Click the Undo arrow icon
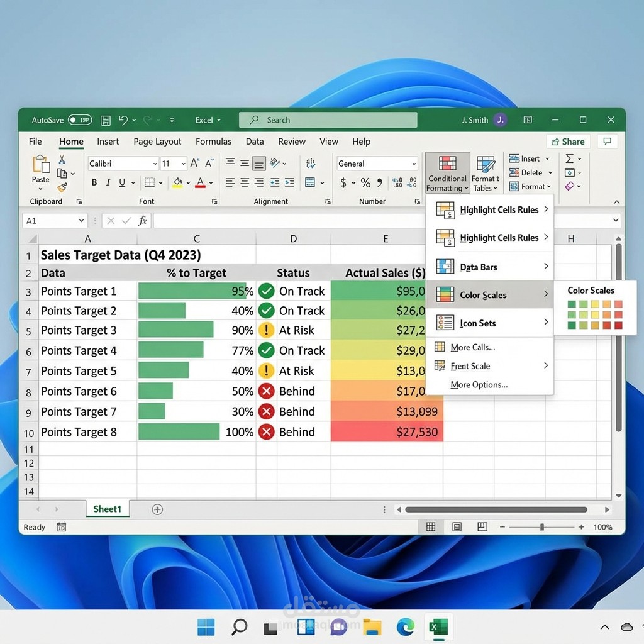The image size is (644, 644). click(x=123, y=120)
